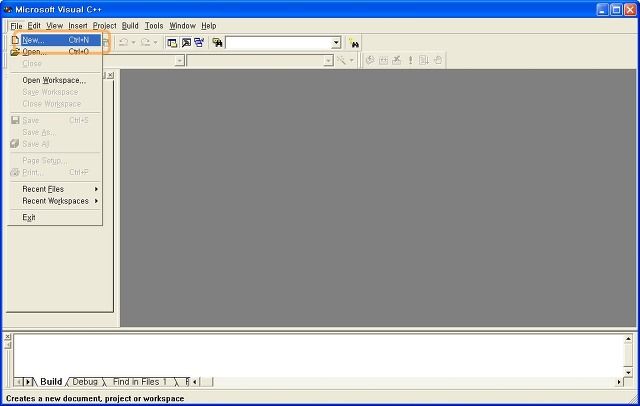Click the output tabs scroll-right arrow
This screenshot has height=406, width=640.
[x=28, y=382]
